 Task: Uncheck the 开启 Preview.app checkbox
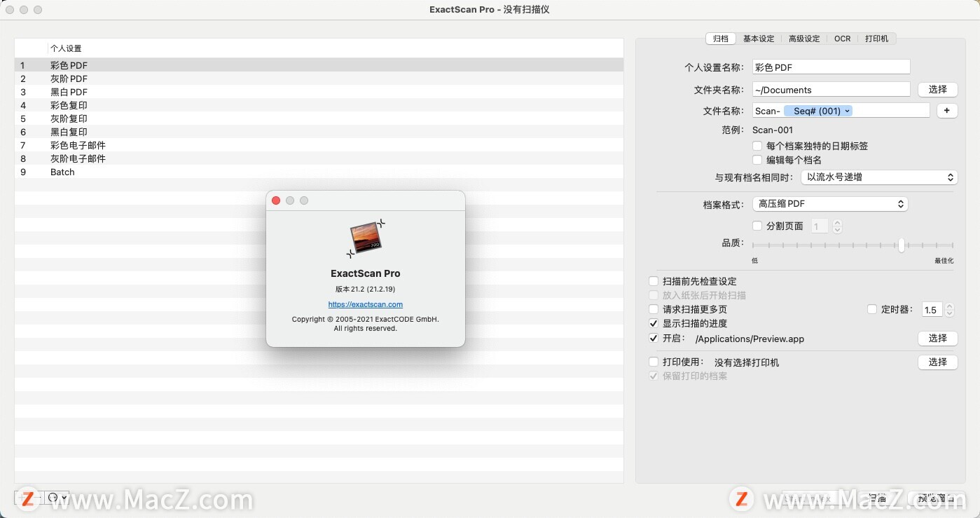click(654, 338)
